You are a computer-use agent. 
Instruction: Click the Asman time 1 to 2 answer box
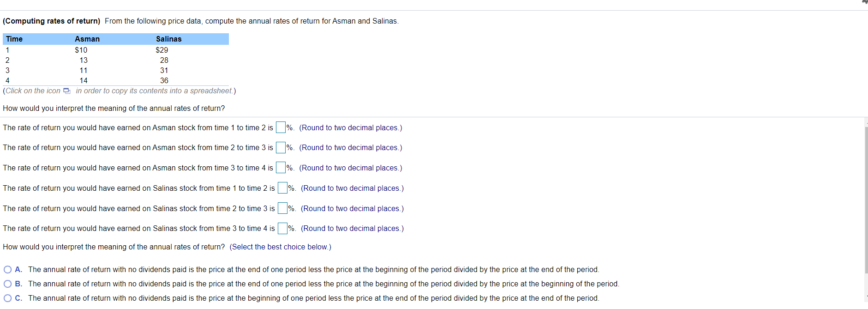tap(280, 127)
